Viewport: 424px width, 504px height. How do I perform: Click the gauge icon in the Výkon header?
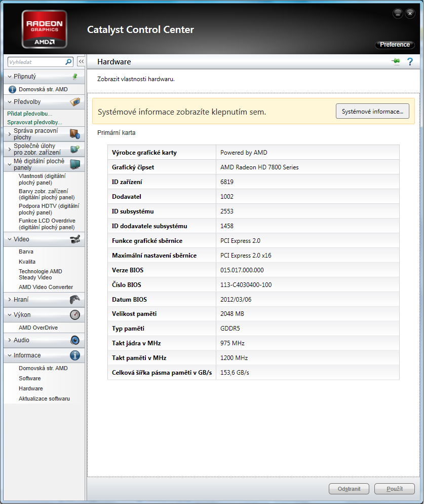[75, 315]
